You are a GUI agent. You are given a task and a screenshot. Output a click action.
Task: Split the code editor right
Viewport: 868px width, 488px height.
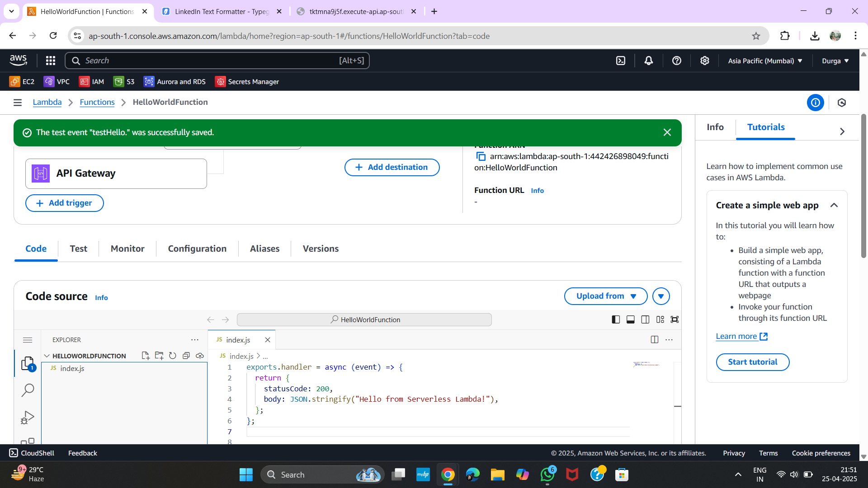click(x=654, y=340)
